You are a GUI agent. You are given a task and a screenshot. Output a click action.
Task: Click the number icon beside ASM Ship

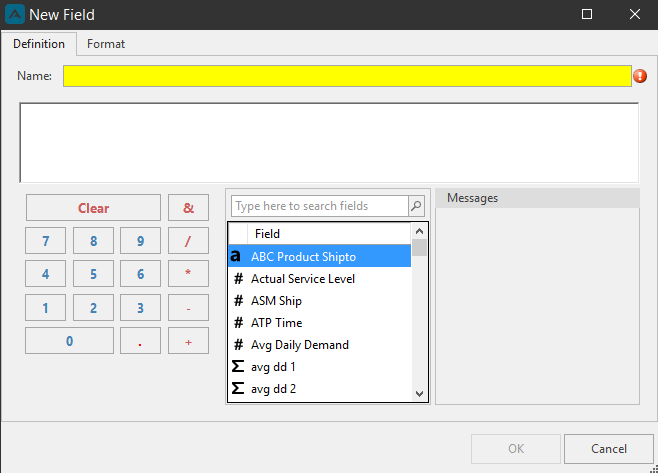pos(238,301)
